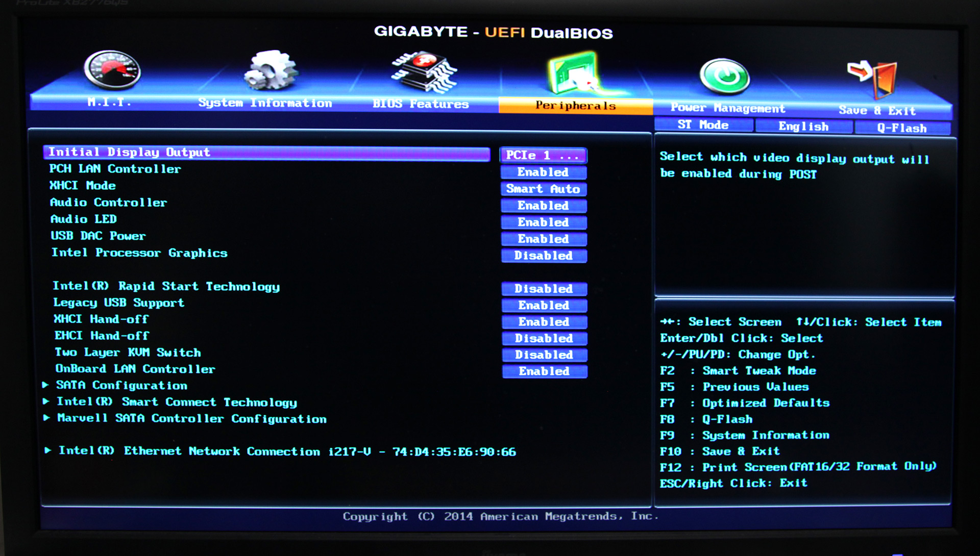Select the Intel Processor Graphics label
Viewport: 980px width, 556px height.
(x=139, y=253)
